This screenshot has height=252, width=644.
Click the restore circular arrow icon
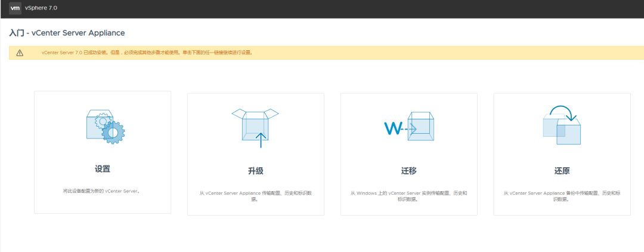(x=562, y=125)
